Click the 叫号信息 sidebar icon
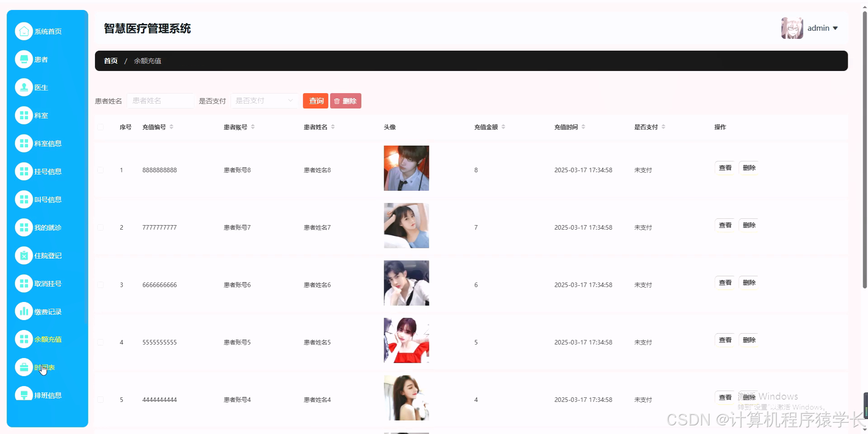 pyautogui.click(x=24, y=199)
